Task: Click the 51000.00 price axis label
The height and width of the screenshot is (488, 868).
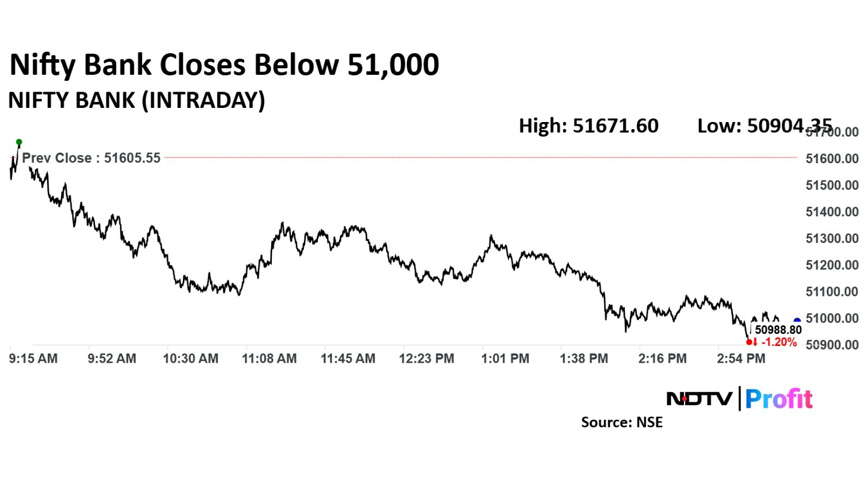Action: coord(832,318)
